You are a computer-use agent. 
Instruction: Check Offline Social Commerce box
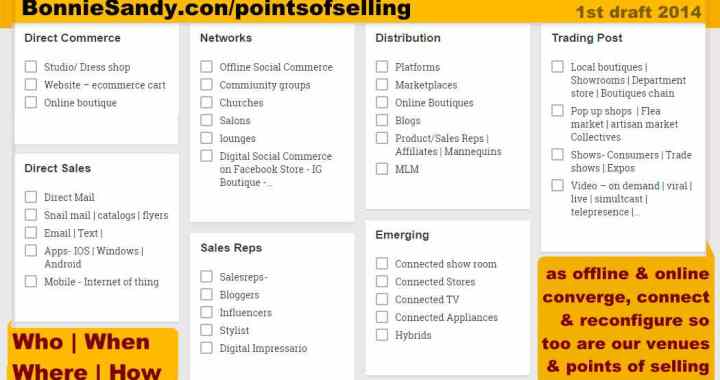(207, 67)
